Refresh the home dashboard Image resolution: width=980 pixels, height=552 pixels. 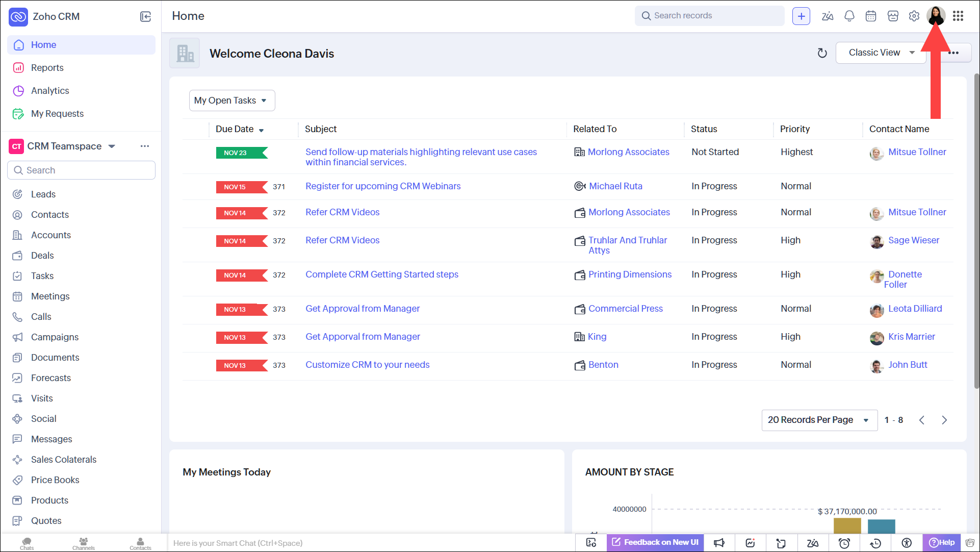coord(822,53)
